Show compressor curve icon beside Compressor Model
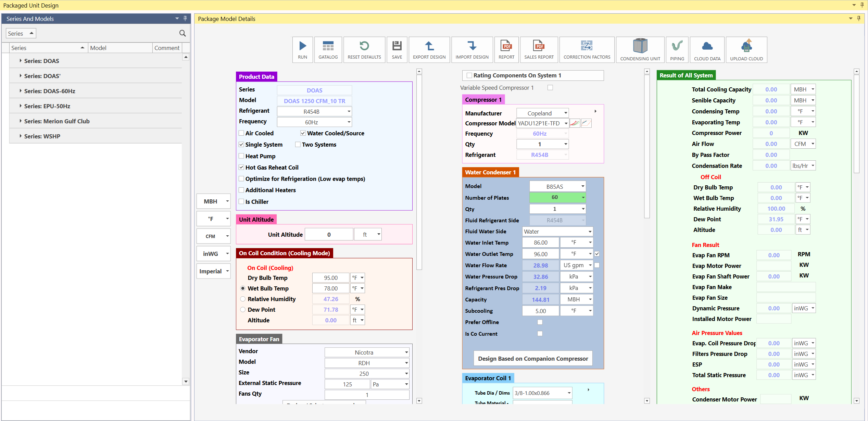 575,123
